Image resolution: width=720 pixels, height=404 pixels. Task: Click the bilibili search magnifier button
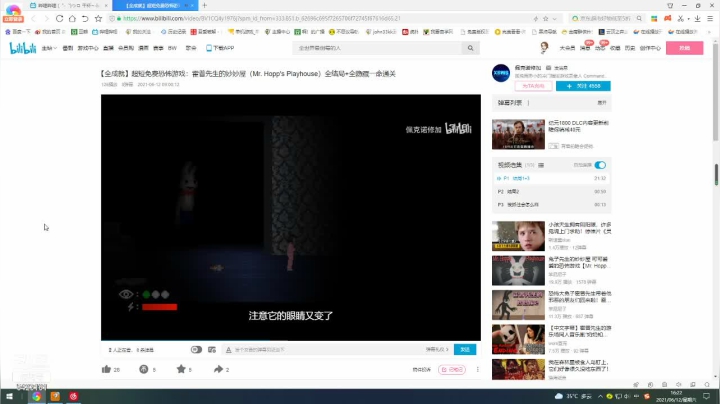coord(470,48)
